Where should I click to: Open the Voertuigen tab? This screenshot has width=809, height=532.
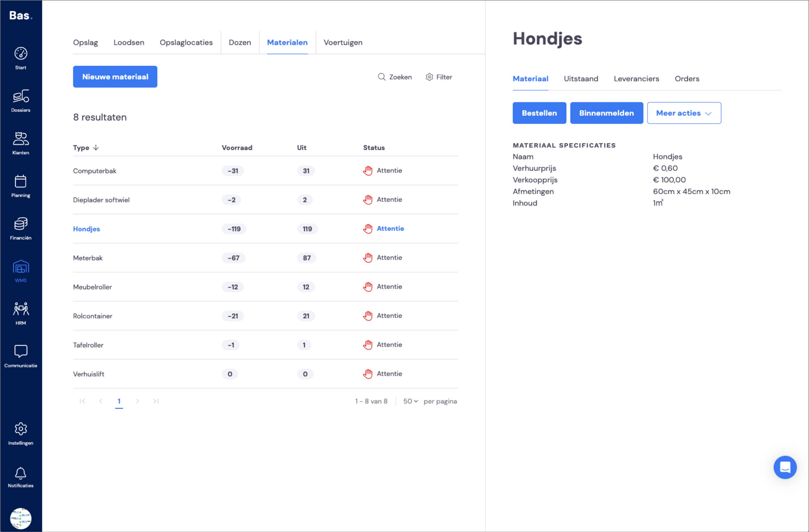343,42
